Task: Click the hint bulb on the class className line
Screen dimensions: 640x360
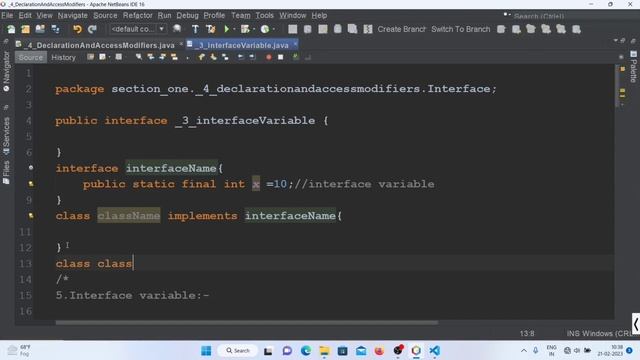Action: point(31,216)
